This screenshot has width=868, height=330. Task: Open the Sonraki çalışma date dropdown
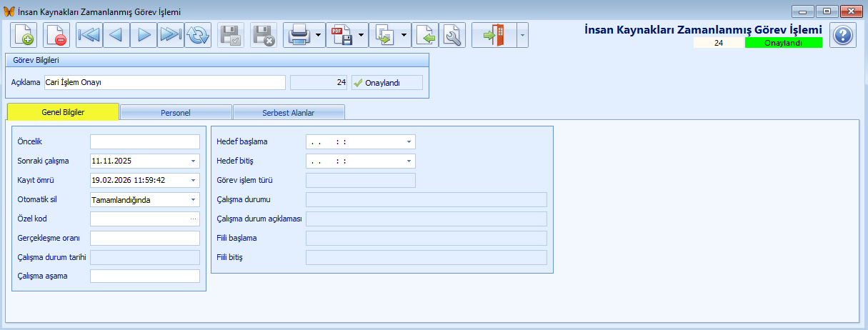[x=193, y=161]
